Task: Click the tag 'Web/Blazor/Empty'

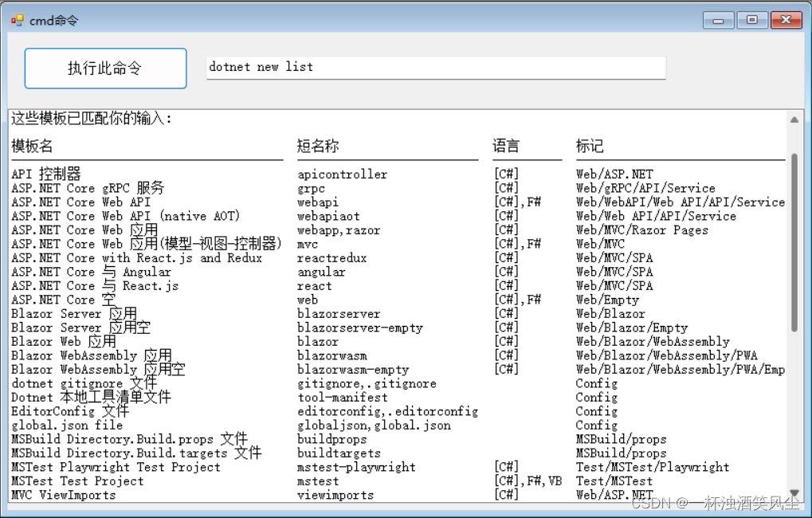Action: pos(632,328)
